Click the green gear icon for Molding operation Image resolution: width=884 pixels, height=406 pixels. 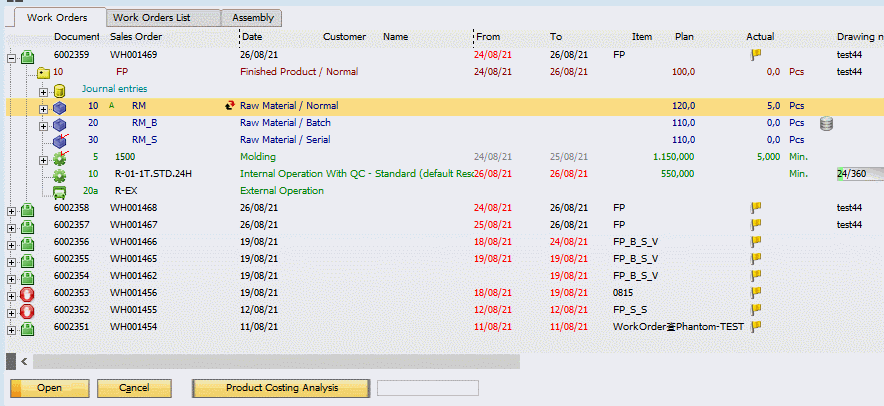click(x=60, y=158)
